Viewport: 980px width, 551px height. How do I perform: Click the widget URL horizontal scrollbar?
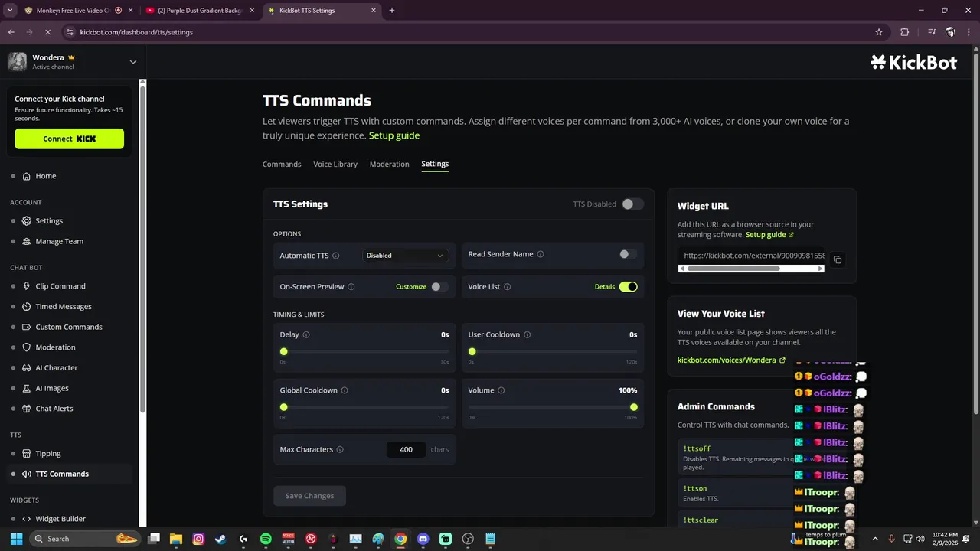733,269
